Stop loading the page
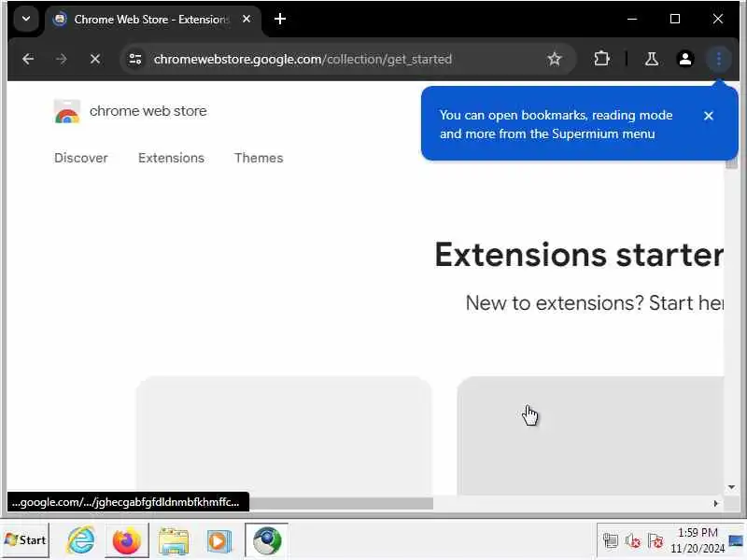 [95, 59]
